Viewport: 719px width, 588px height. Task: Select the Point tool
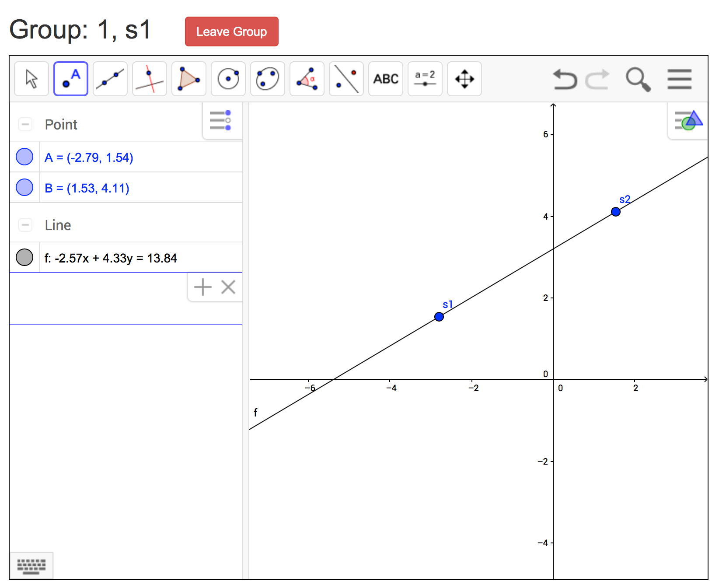tap(70, 79)
